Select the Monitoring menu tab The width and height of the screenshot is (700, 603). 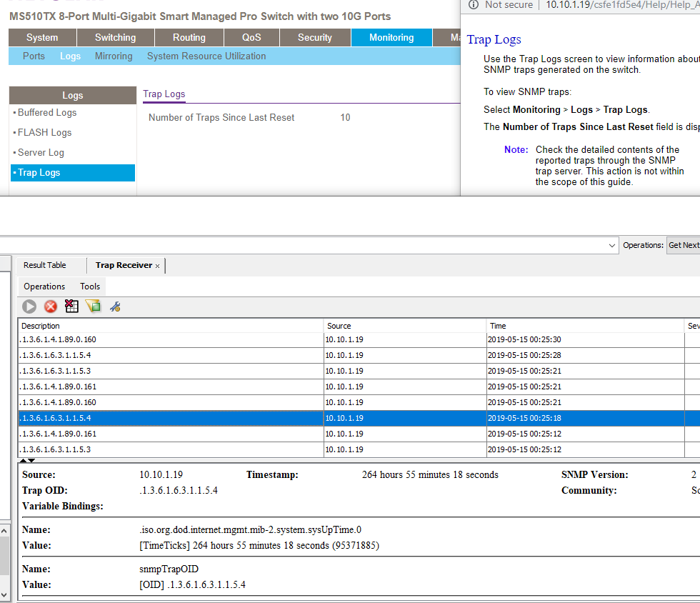coord(391,38)
